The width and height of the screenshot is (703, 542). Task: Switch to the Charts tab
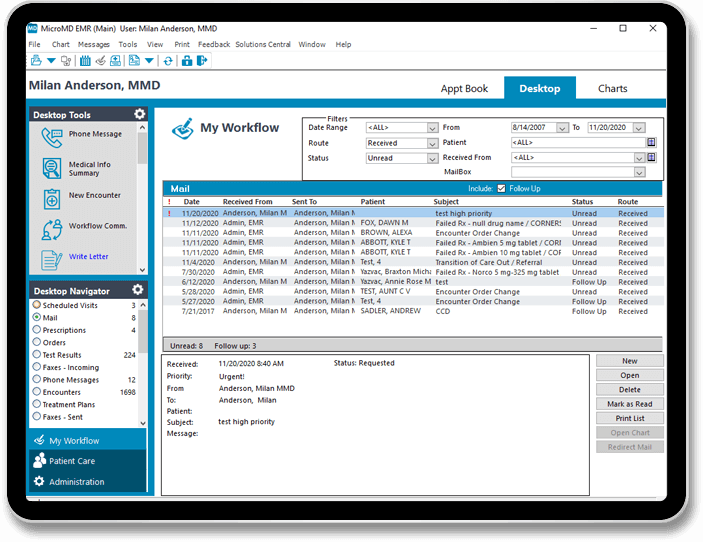pyautogui.click(x=612, y=88)
